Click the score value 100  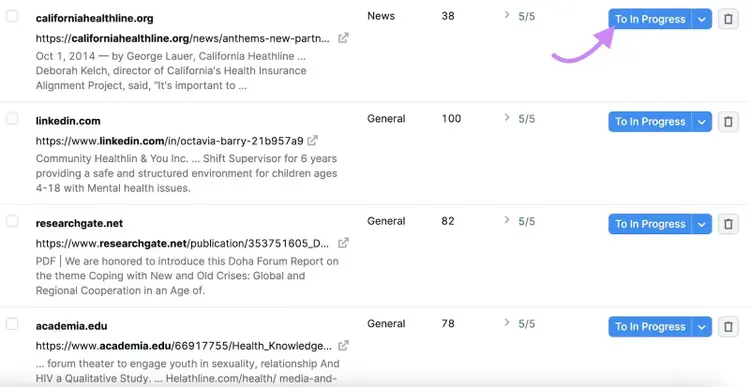451,118
